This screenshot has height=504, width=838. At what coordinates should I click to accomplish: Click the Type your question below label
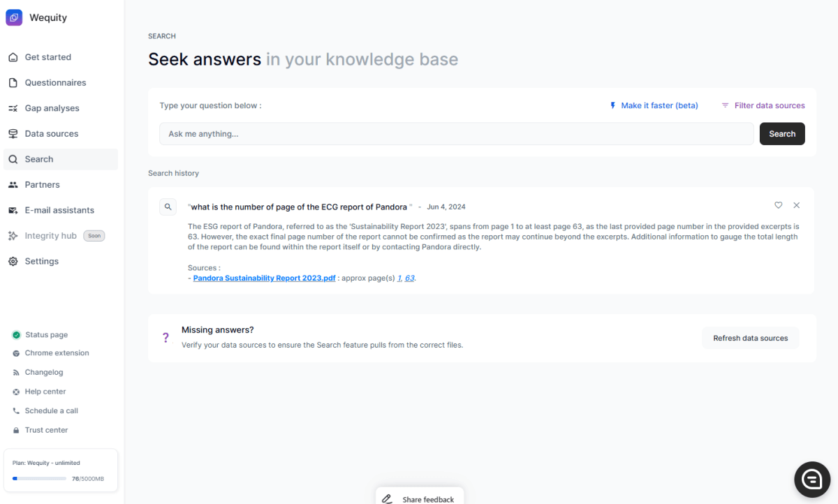[x=210, y=105]
